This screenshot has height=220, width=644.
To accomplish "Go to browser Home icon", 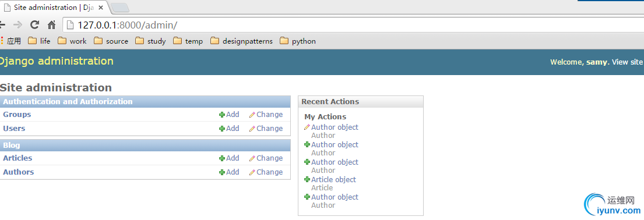I will [x=51, y=24].
